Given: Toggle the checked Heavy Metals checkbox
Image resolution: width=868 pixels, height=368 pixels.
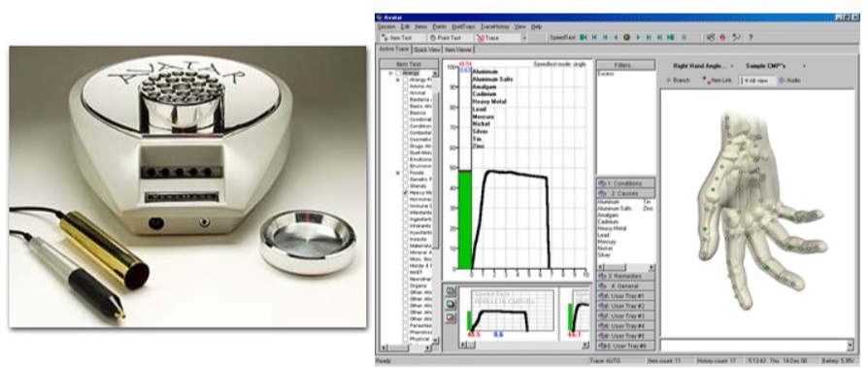Looking at the screenshot, I should pyautogui.click(x=406, y=192).
